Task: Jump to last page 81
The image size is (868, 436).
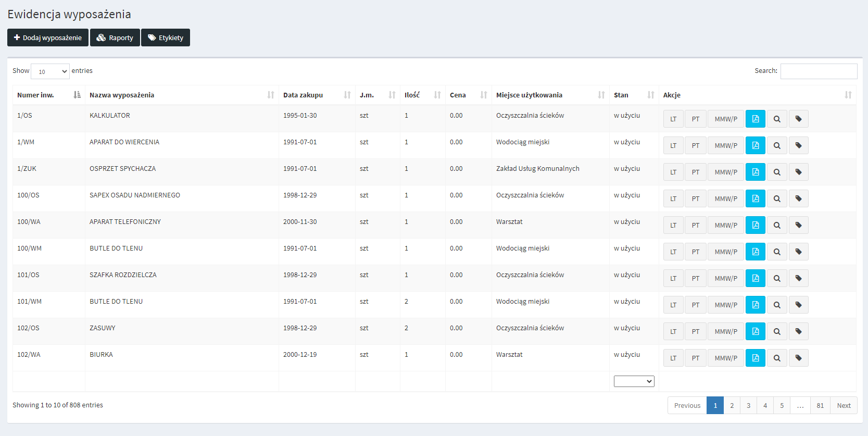Action: [x=820, y=405]
